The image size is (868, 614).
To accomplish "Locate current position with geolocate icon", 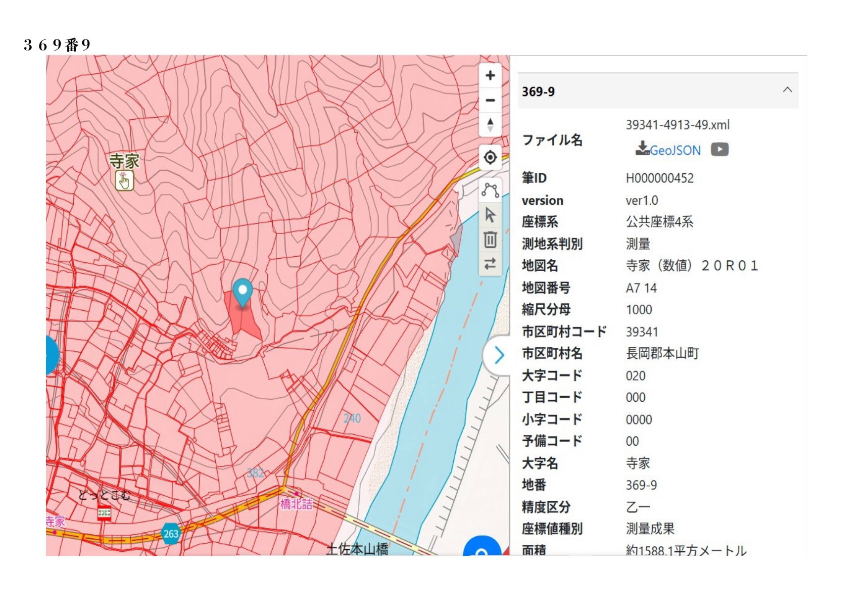I will (x=490, y=157).
